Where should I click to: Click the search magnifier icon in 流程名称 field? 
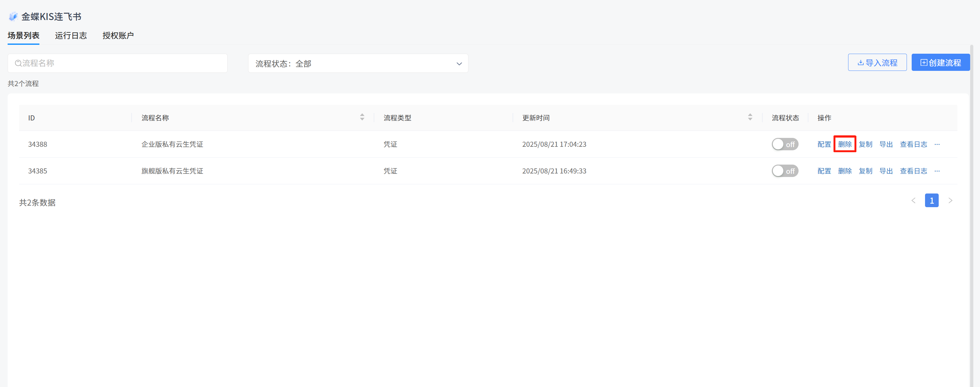pyautogui.click(x=18, y=63)
